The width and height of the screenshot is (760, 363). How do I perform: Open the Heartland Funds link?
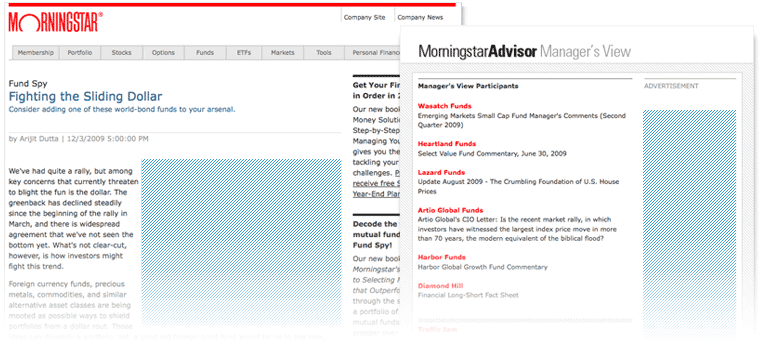[x=447, y=143]
